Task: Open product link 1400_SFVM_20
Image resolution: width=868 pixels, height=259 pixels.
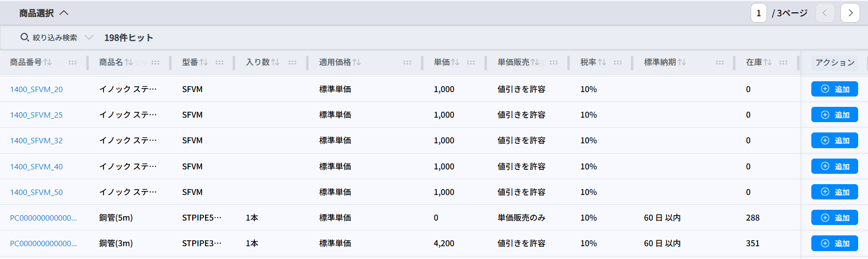Action: click(36, 89)
